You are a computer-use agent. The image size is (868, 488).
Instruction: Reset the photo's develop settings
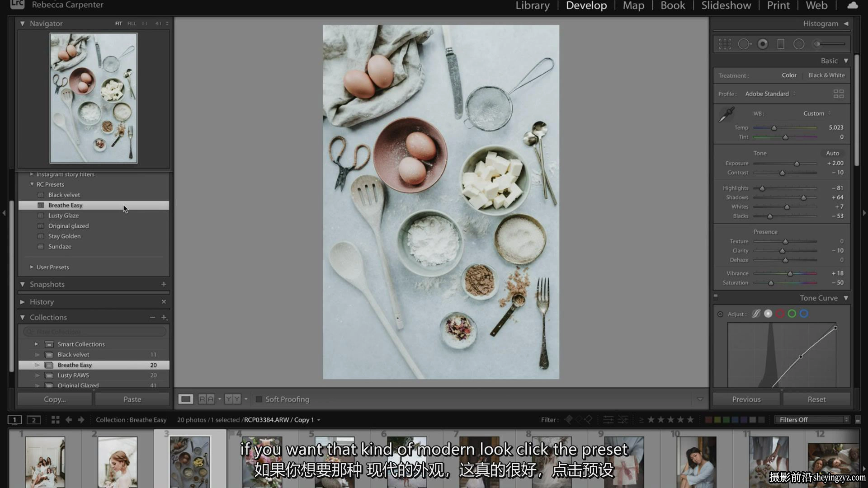click(x=816, y=399)
